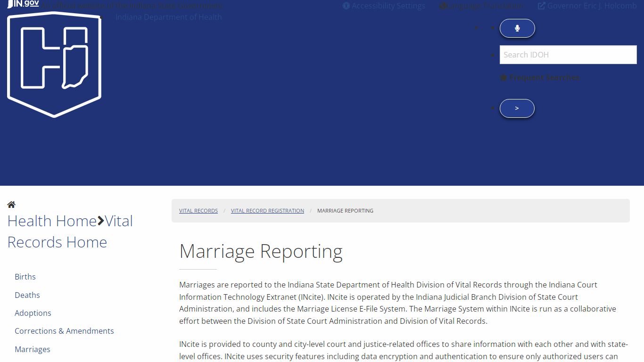Click the Indiana Department of Health shield logo
This screenshot has width=644, height=362.
[54, 65]
